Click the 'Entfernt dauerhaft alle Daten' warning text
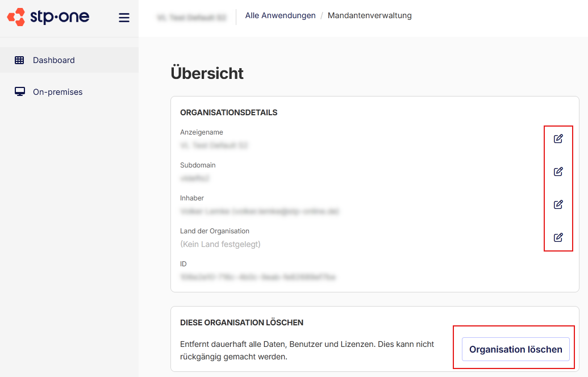The width and height of the screenshot is (588, 377). pyautogui.click(x=307, y=350)
